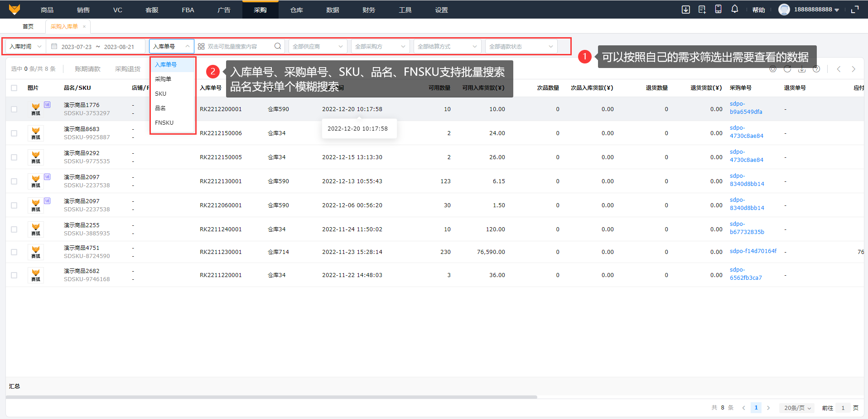Screen dimensions: 868x419
Task: Click the batch search input field
Action: 238,47
